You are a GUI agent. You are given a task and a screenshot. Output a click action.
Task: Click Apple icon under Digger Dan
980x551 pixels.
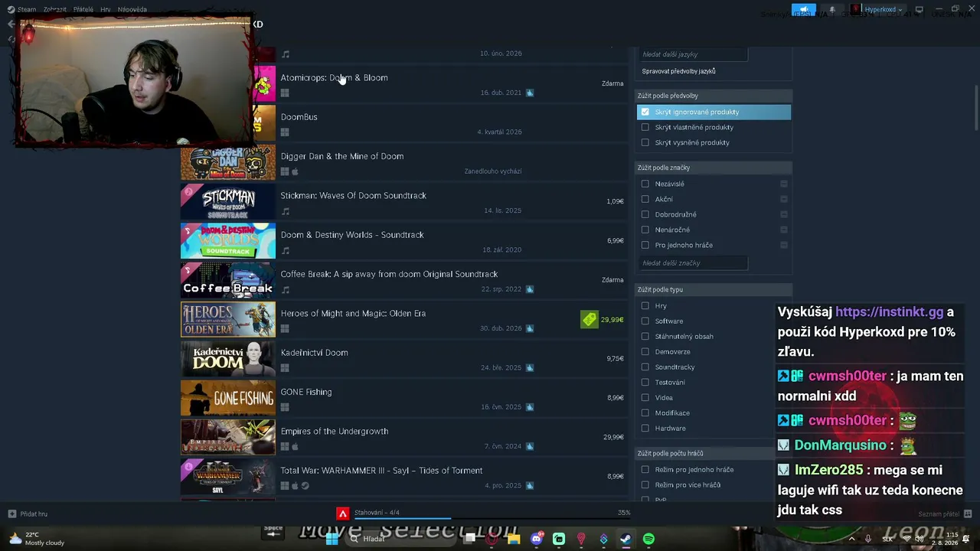click(x=295, y=171)
